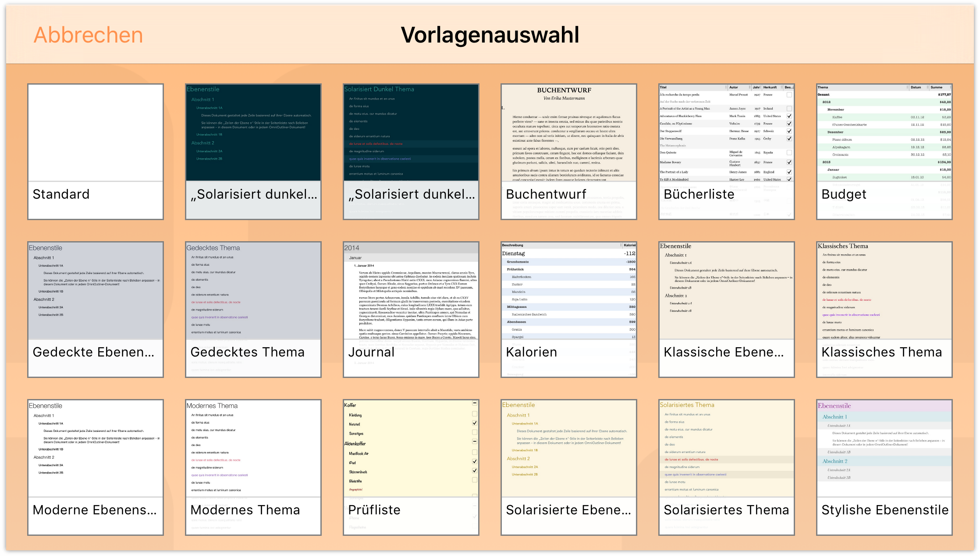Viewport: 980px width, 556px height.
Task: Open the Klassisches Thema template
Action: pyautogui.click(x=884, y=310)
